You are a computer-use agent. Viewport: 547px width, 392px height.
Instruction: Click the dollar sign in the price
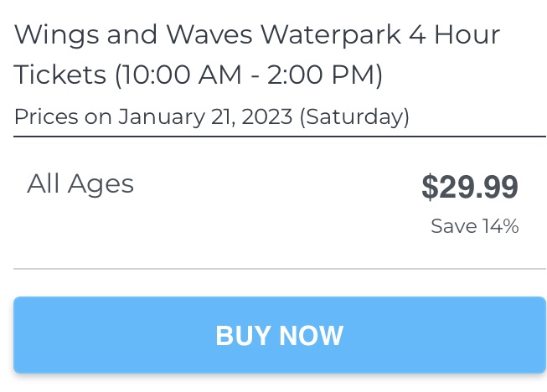pos(430,188)
